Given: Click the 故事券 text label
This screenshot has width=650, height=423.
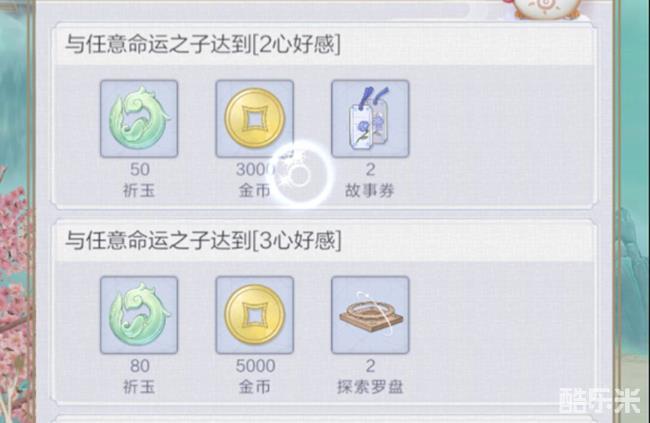Looking at the screenshot, I should tap(369, 191).
